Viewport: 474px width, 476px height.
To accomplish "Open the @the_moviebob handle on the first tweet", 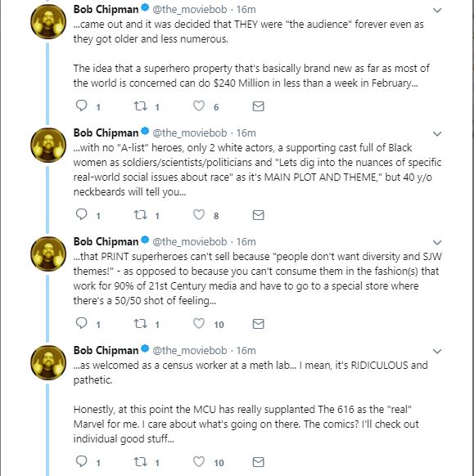I will pyautogui.click(x=190, y=10).
